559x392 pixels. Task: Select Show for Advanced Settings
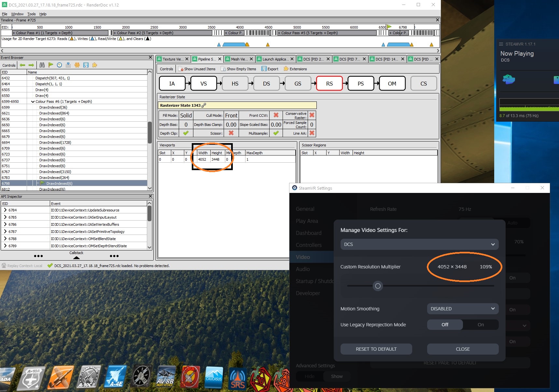tap(337, 376)
